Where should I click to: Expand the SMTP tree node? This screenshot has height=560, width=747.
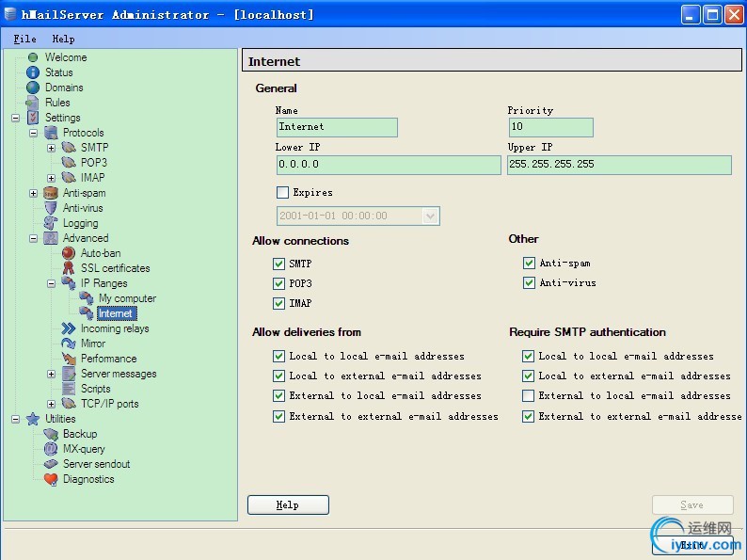click(51, 148)
